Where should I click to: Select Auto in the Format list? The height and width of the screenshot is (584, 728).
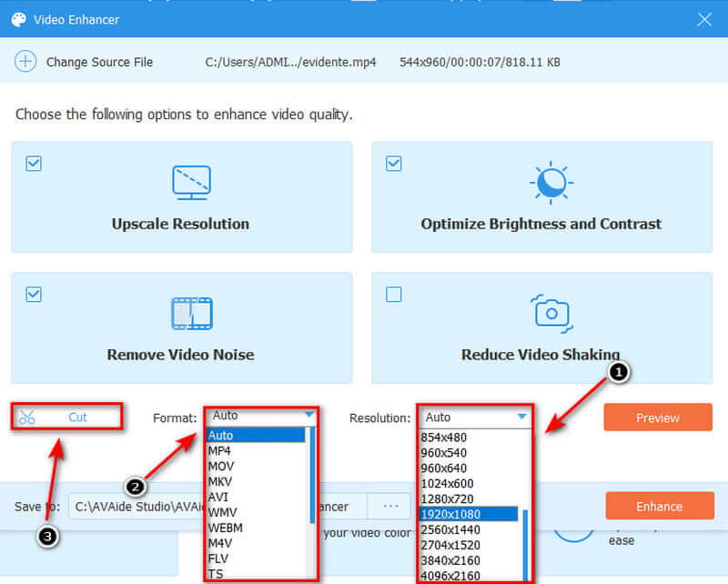click(x=256, y=436)
